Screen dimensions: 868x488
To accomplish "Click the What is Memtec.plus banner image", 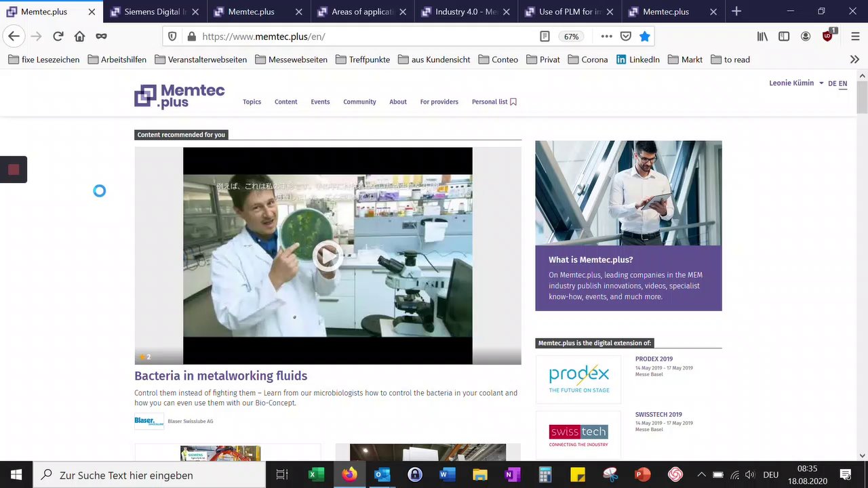I will [629, 193].
